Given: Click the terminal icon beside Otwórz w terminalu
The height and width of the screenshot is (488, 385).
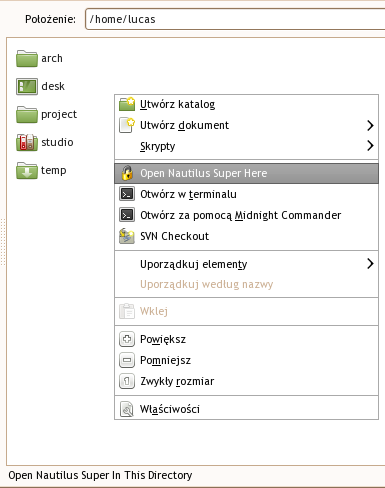Looking at the screenshot, I should tap(127, 194).
